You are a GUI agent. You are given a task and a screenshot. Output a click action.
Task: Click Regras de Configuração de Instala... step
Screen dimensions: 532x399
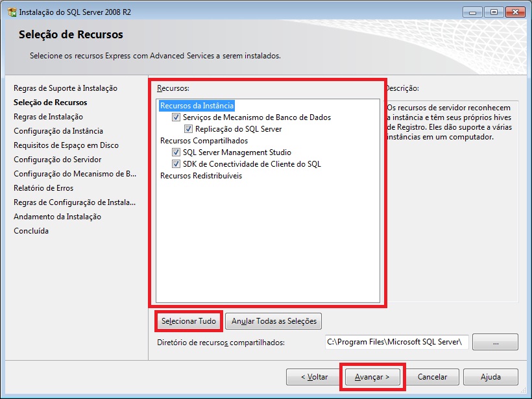click(x=75, y=202)
